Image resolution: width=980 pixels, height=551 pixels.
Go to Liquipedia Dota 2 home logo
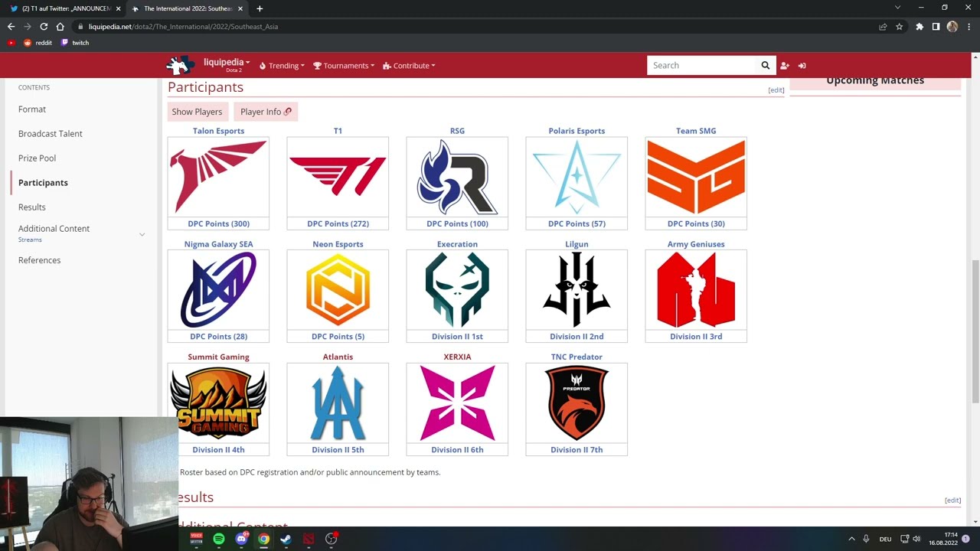pyautogui.click(x=181, y=65)
